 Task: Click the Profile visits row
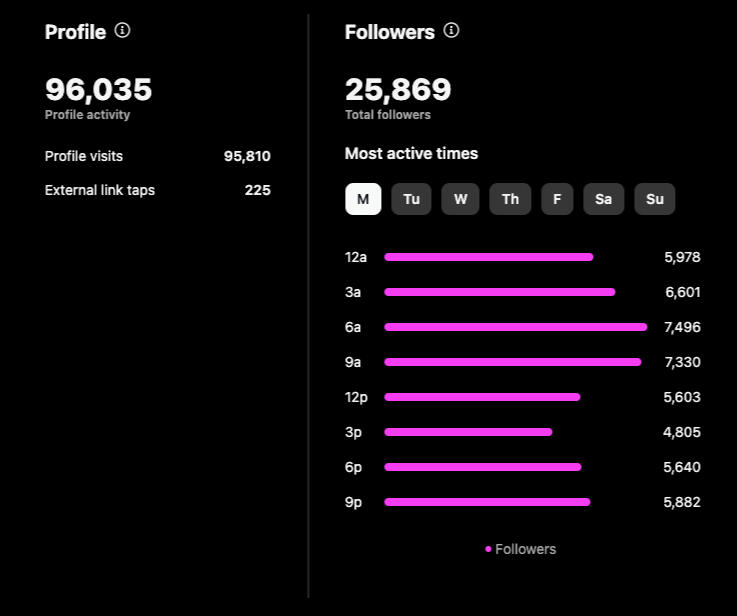pyautogui.click(x=157, y=156)
